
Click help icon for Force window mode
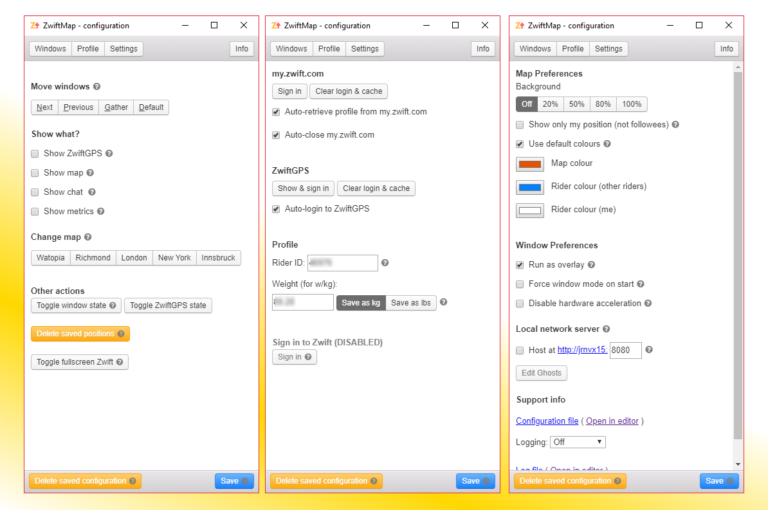tap(641, 284)
